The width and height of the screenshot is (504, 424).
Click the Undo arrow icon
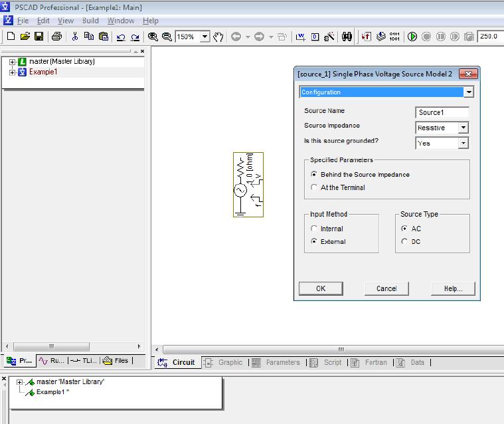pos(121,37)
